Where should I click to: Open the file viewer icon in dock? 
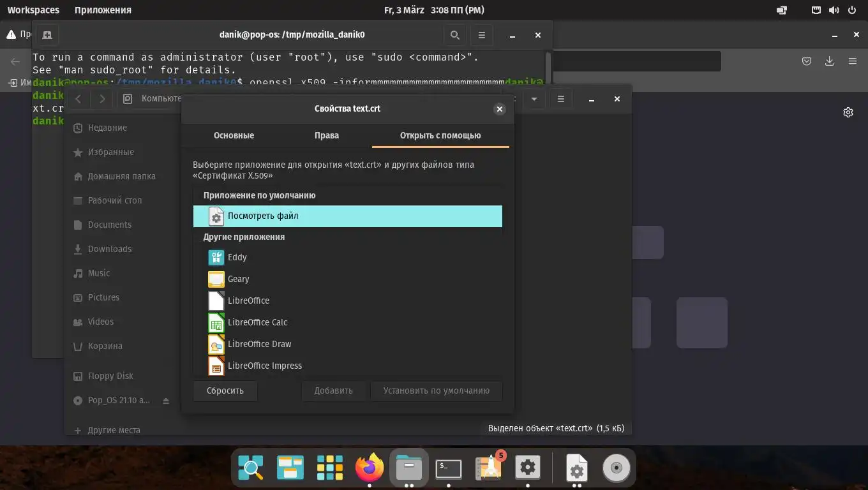click(576, 468)
